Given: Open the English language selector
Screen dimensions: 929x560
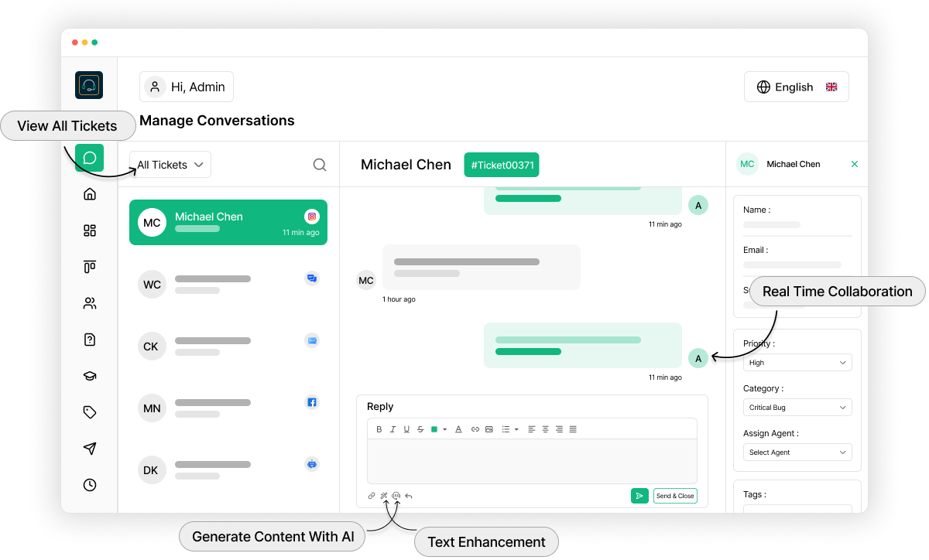Looking at the screenshot, I should (x=797, y=87).
